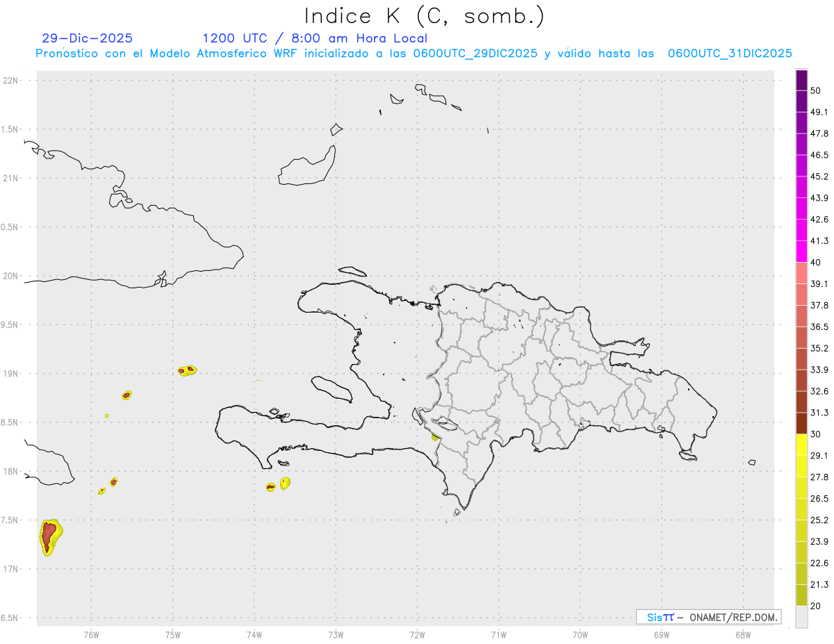Click the '70W' longitude label
Viewport: 834px width, 644px height.
pos(580,635)
